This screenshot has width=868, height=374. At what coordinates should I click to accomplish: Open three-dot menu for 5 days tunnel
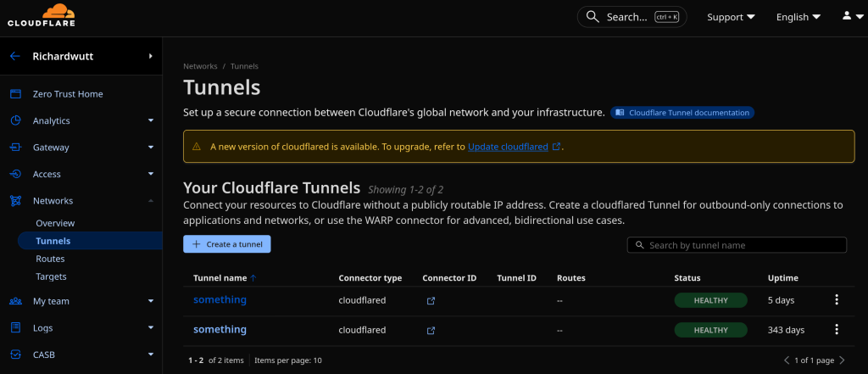836,299
